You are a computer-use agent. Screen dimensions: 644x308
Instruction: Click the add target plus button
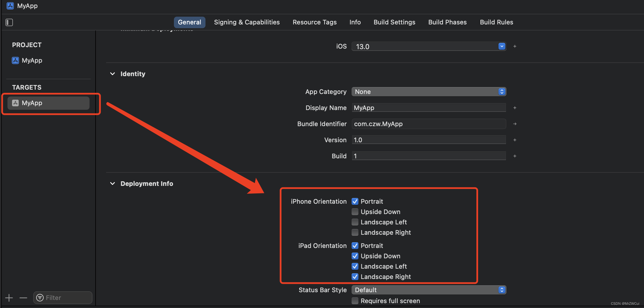9,298
